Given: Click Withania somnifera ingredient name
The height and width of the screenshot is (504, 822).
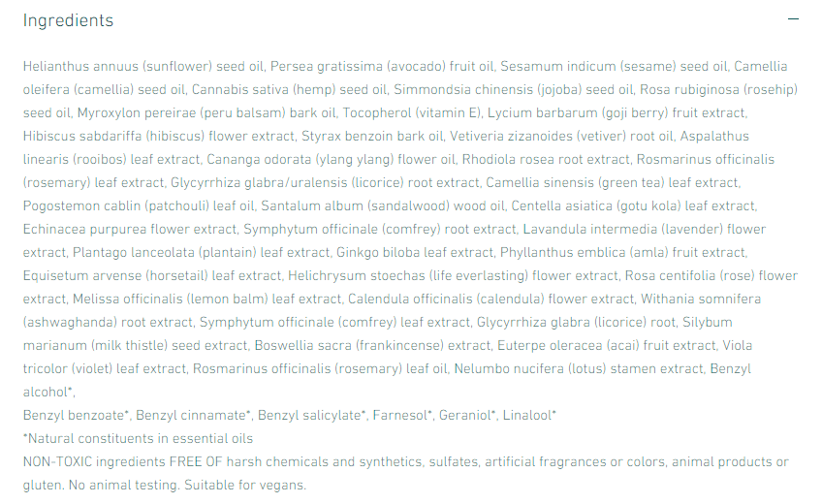Looking at the screenshot, I should pos(701,299).
